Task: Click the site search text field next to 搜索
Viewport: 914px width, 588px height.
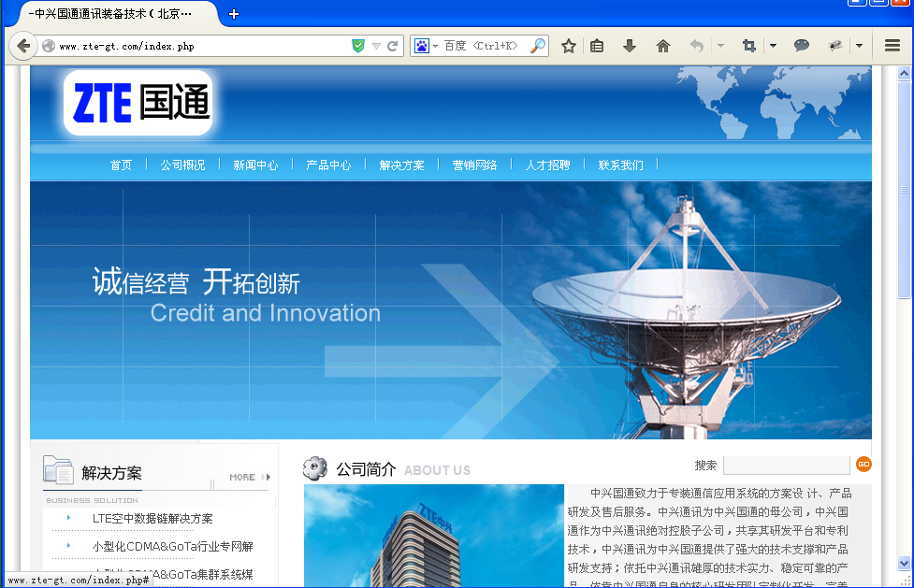Action: 787,465
